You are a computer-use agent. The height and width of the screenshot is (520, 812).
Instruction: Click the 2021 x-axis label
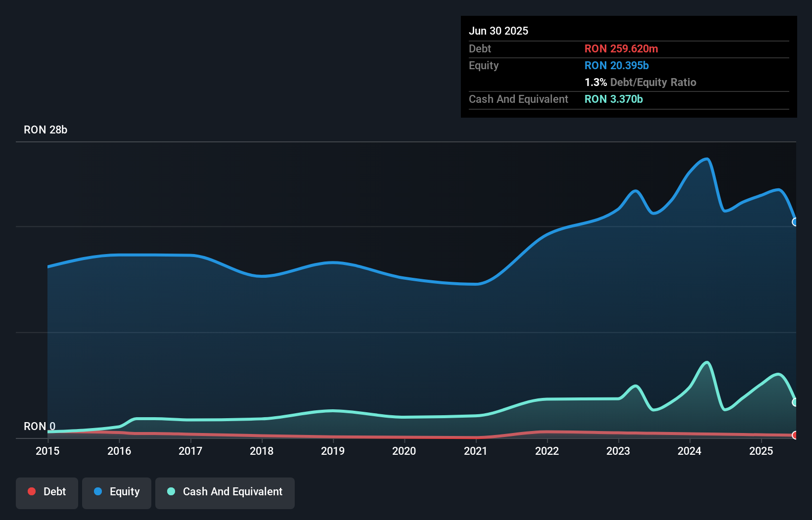pos(476,451)
